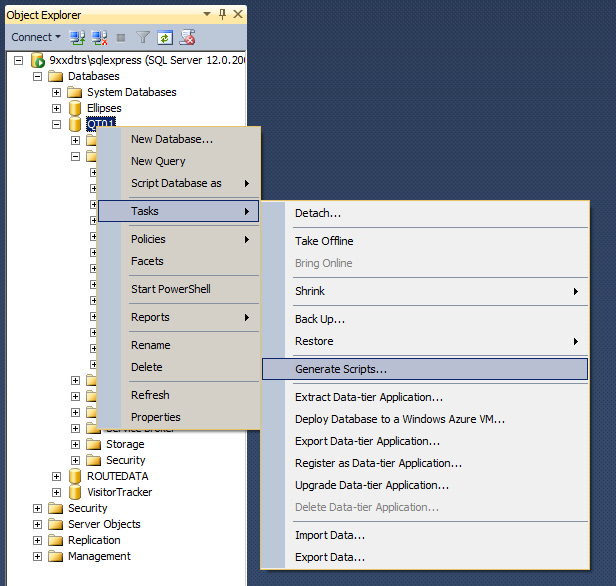Click the Disconnect server toolbar icon

[99, 37]
